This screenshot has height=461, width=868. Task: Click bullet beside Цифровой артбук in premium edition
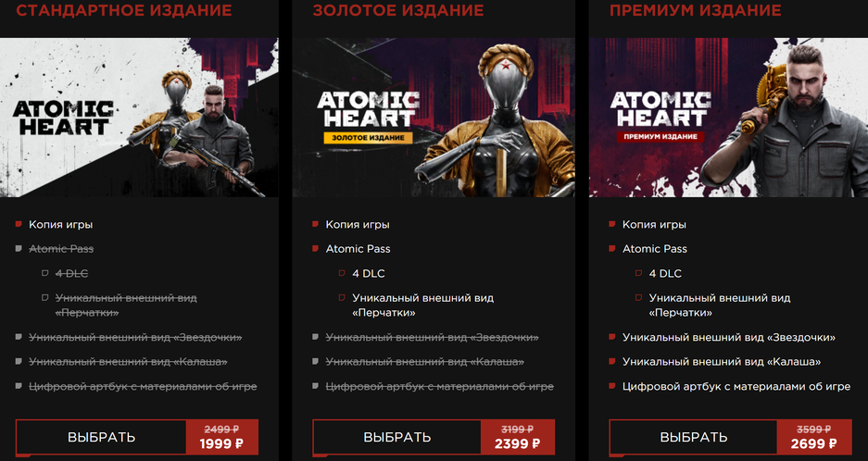click(612, 386)
